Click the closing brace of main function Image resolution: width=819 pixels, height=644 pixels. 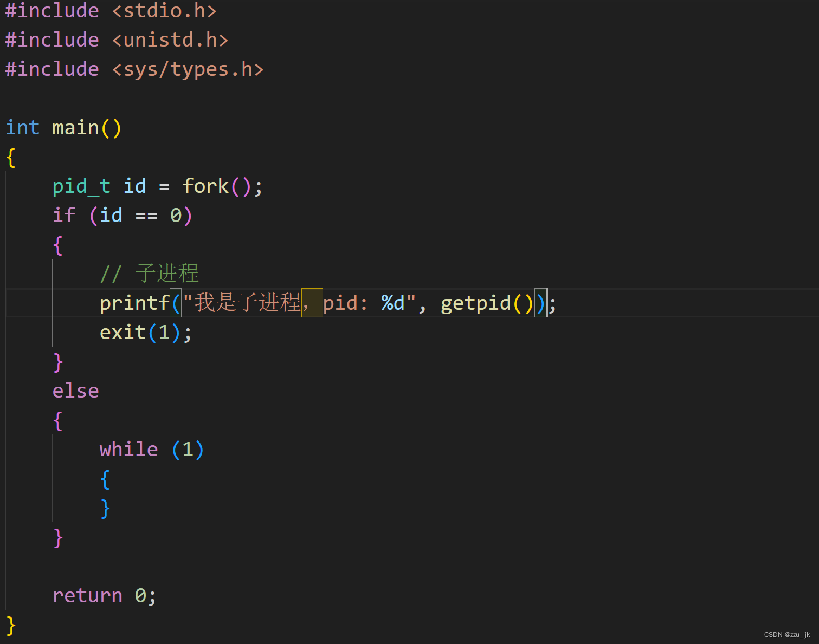pyautogui.click(x=11, y=625)
